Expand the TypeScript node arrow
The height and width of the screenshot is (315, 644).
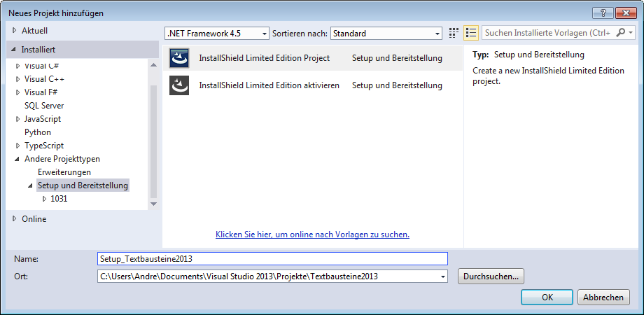18,146
